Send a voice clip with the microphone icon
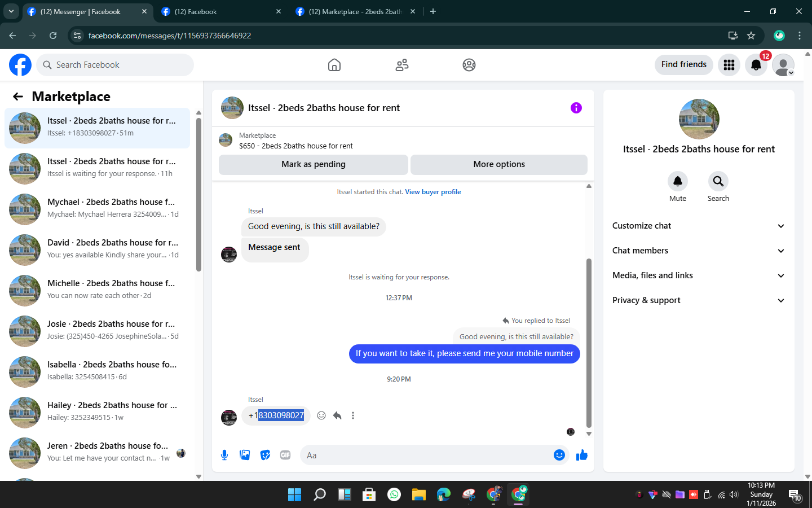812x508 pixels. [x=224, y=455]
